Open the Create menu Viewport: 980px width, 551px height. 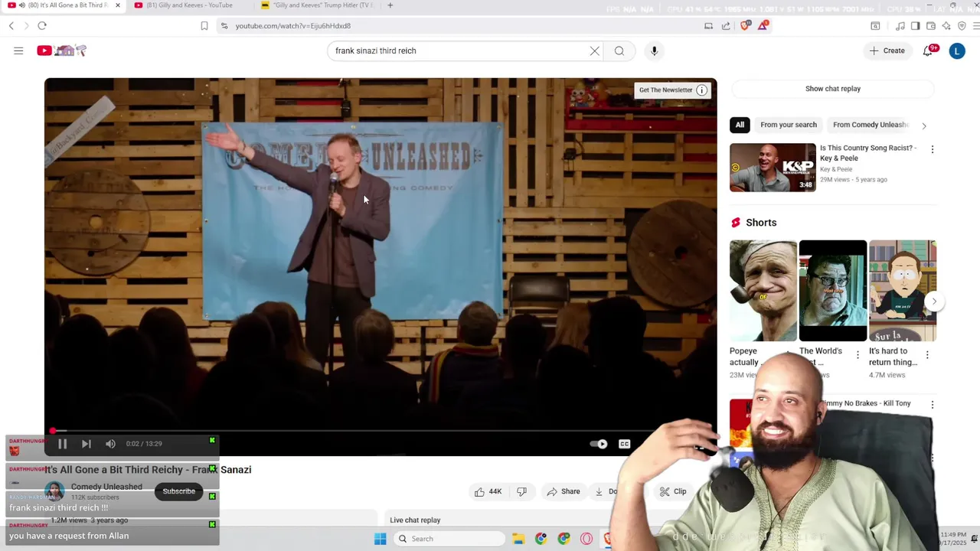(x=887, y=51)
